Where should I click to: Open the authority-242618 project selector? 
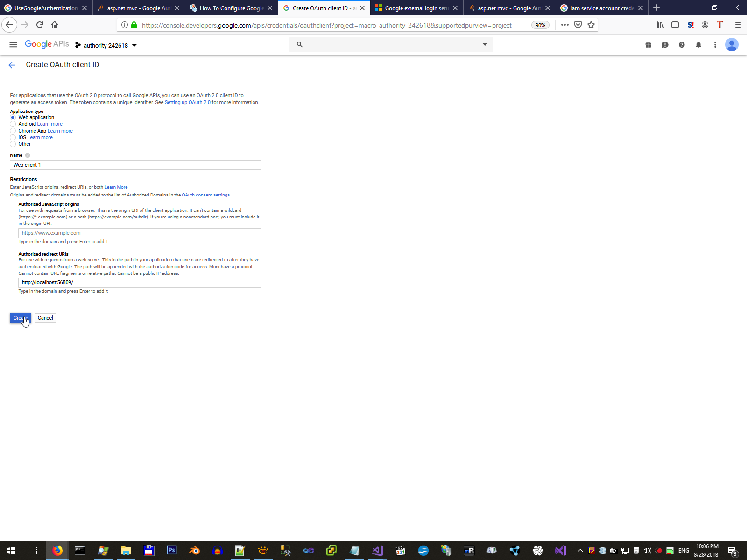(106, 45)
